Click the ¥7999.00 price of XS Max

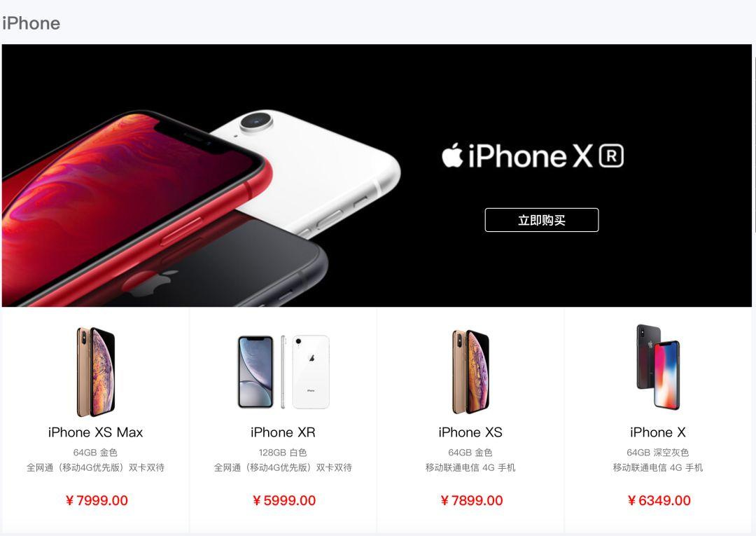click(97, 500)
